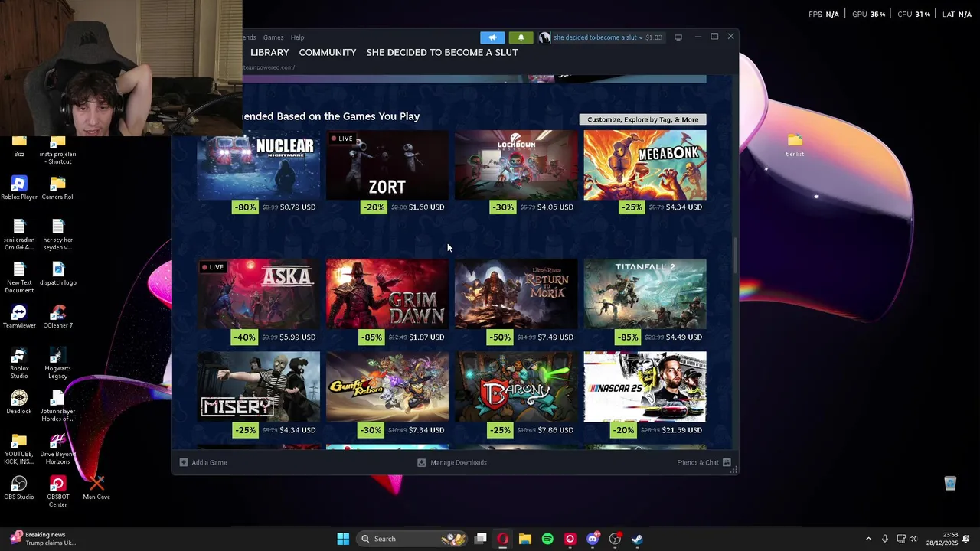Select Bizz folder on desktop

click(x=19, y=147)
